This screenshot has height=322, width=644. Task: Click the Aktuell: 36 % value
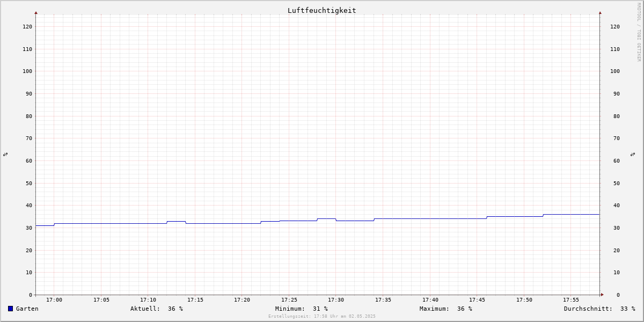pyautogui.click(x=157, y=309)
